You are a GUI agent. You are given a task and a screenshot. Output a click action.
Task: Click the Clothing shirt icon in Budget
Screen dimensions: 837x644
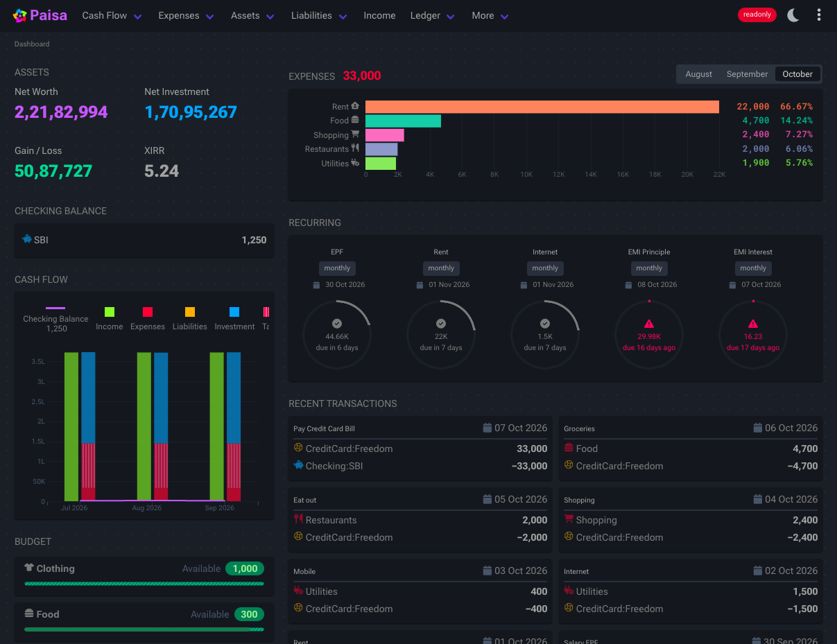(x=29, y=568)
